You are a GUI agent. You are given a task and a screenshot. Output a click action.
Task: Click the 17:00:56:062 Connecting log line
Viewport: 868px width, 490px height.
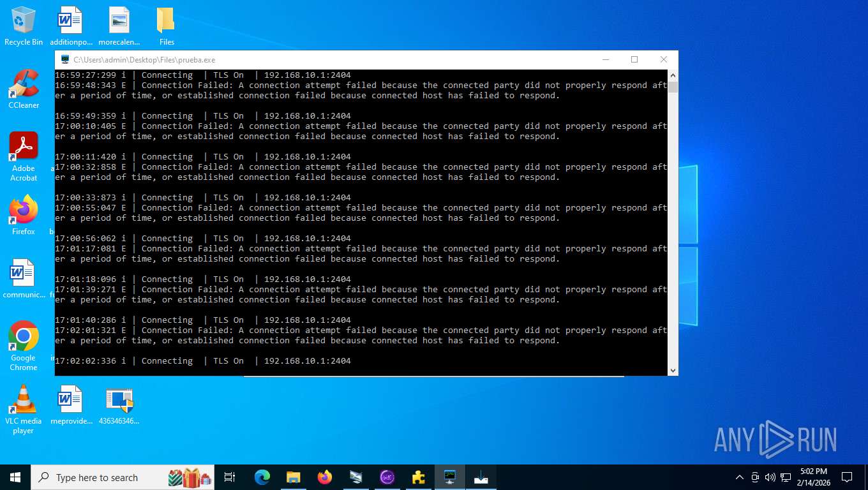click(x=203, y=239)
